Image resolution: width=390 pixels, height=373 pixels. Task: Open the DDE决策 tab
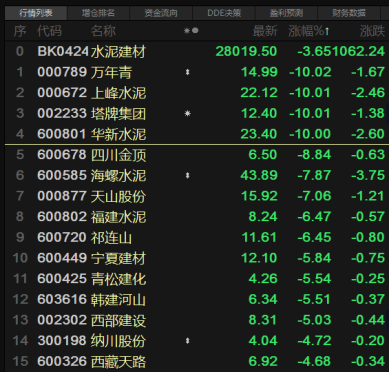pyautogui.click(x=224, y=13)
